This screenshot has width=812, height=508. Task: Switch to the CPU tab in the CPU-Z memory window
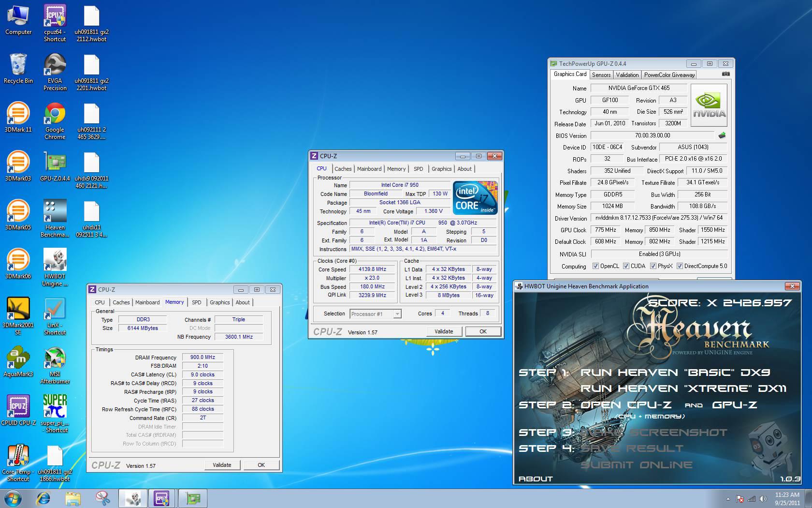click(x=100, y=302)
